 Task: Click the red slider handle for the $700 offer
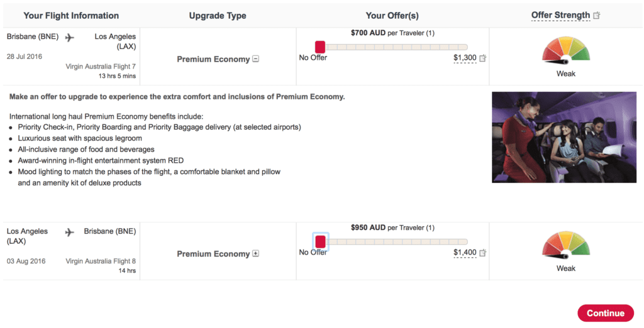(320, 46)
